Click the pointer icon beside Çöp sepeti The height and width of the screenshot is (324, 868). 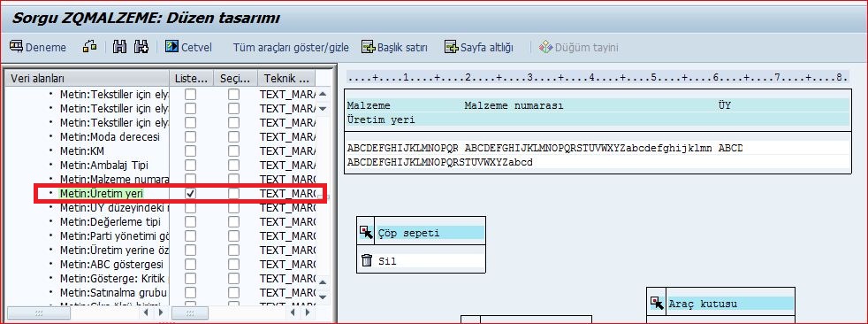[365, 233]
